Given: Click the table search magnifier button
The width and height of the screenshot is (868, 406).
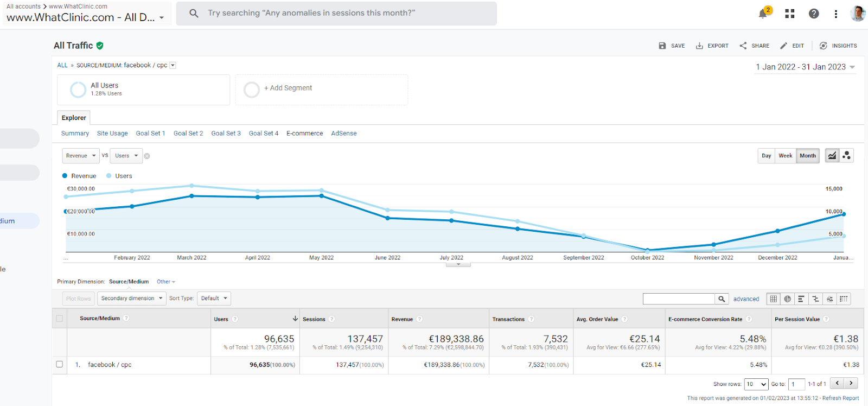Looking at the screenshot, I should pos(722,299).
